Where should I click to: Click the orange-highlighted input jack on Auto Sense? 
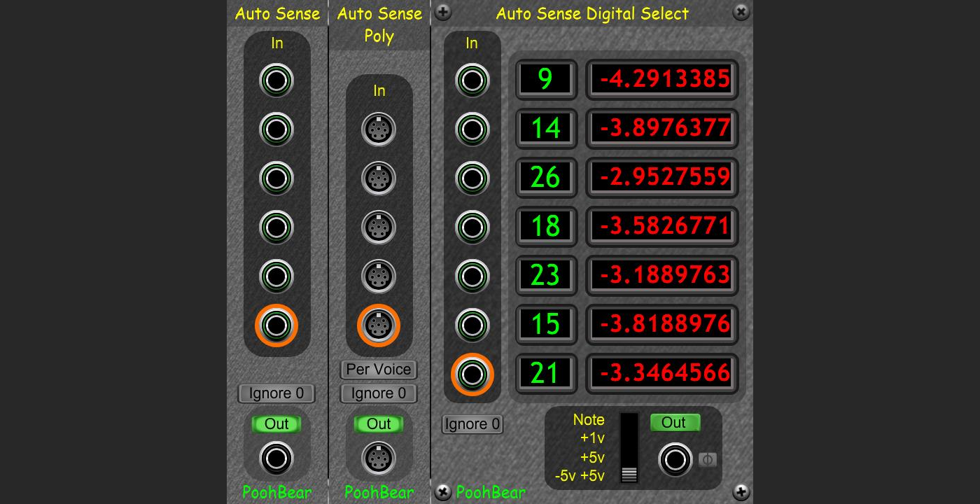point(276,325)
